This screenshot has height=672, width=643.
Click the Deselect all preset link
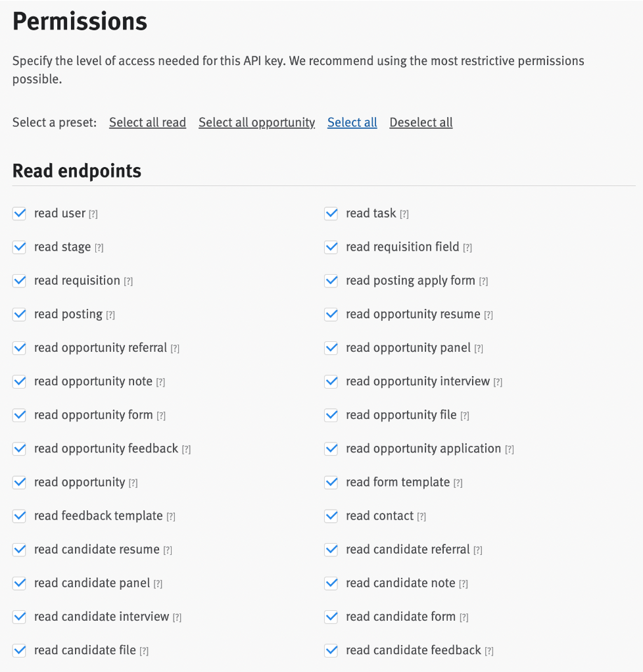(x=421, y=123)
